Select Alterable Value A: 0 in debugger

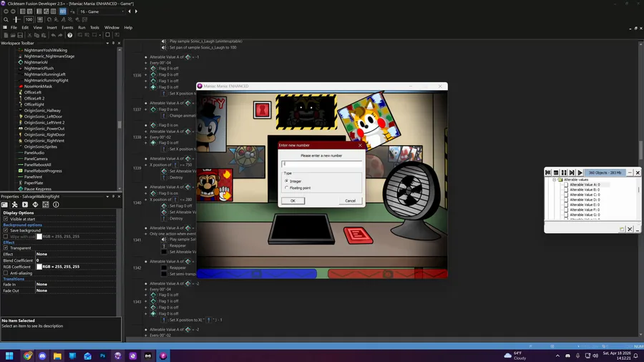click(x=585, y=185)
